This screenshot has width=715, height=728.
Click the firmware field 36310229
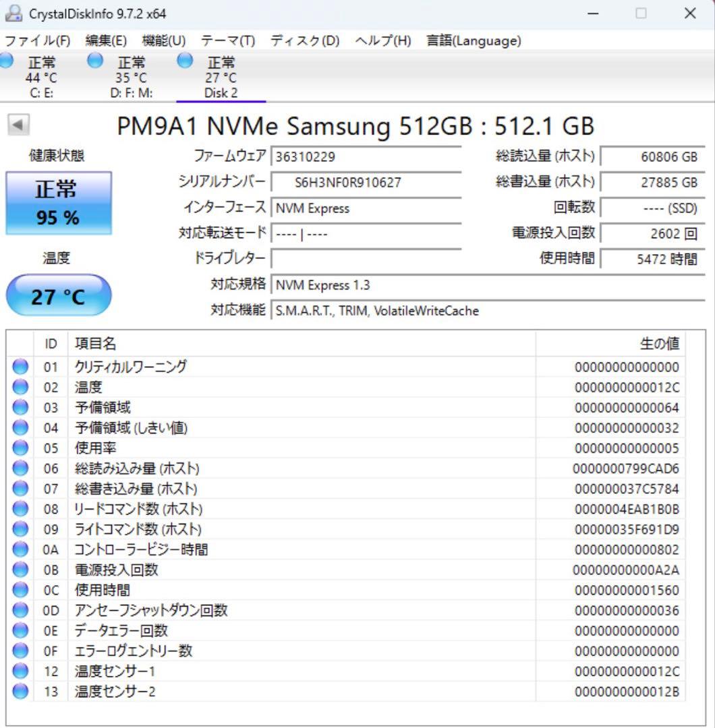[366, 156]
